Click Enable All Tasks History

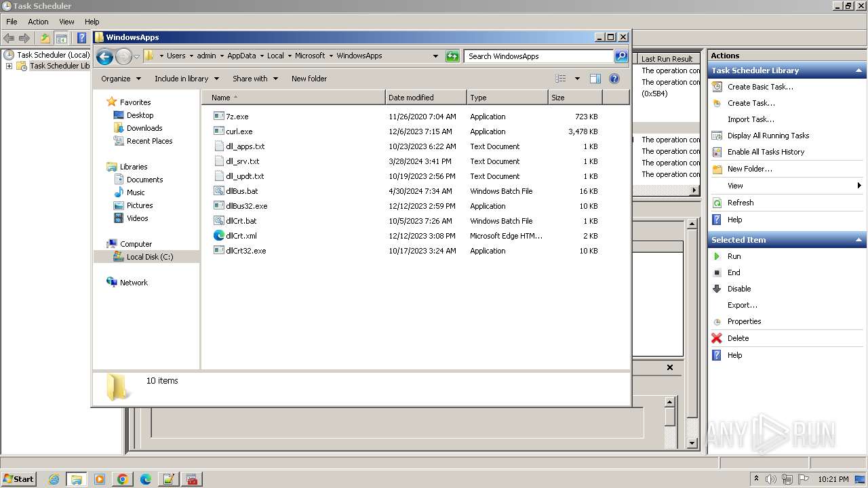[x=766, y=152]
